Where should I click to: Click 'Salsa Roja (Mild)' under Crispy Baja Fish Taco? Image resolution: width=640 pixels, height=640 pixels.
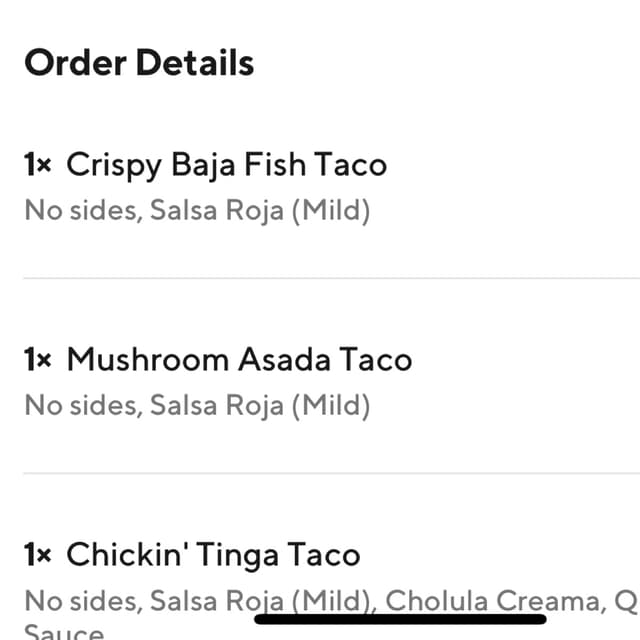[x=260, y=211]
